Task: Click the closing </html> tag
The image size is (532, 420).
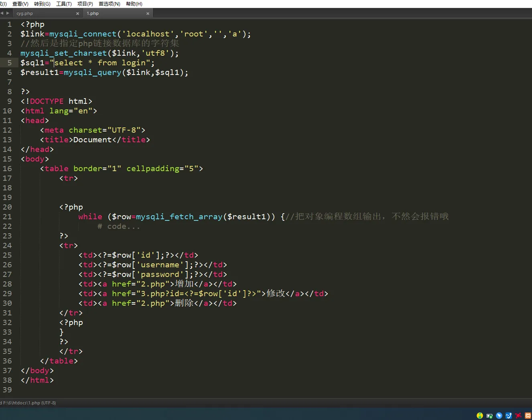Action: click(37, 380)
